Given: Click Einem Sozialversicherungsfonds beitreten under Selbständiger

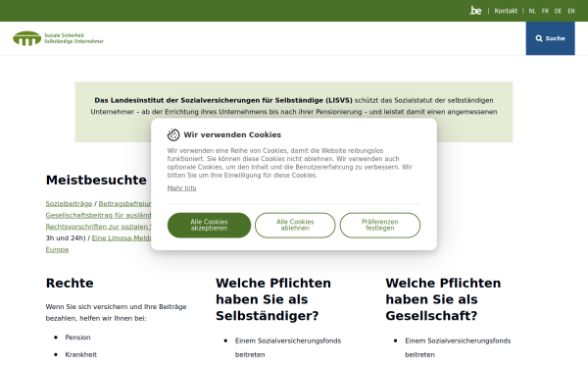Looking at the screenshot, I should pos(288,347).
